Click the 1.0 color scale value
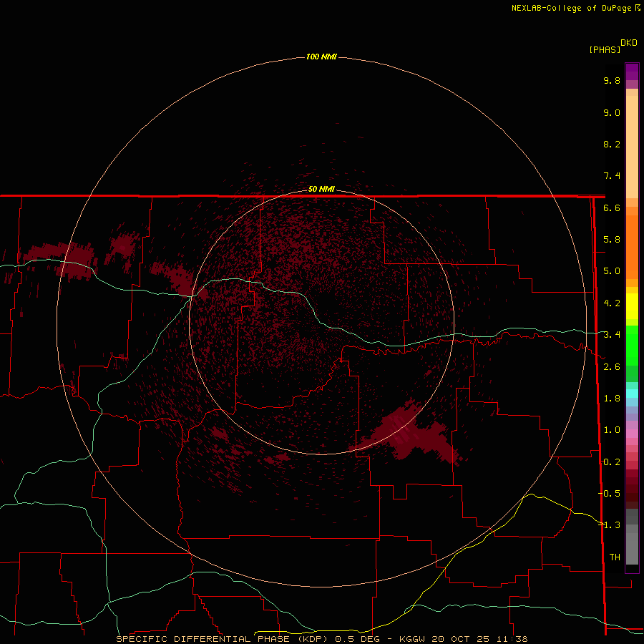 pyautogui.click(x=612, y=431)
